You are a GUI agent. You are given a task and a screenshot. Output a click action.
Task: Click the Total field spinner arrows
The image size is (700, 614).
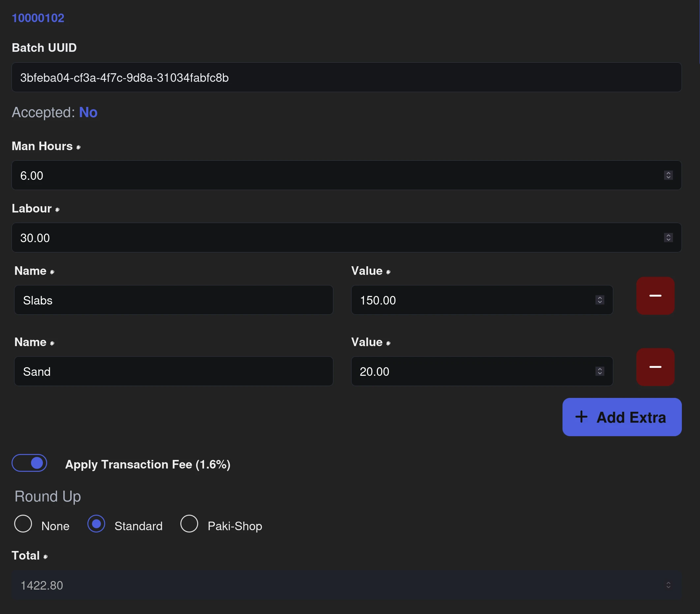[x=668, y=585]
